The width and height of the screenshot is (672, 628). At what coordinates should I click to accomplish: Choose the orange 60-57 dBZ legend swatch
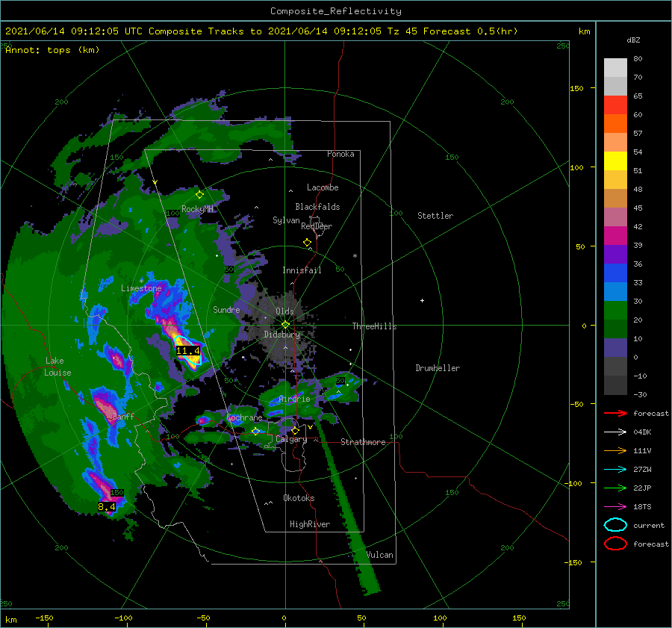click(x=615, y=124)
